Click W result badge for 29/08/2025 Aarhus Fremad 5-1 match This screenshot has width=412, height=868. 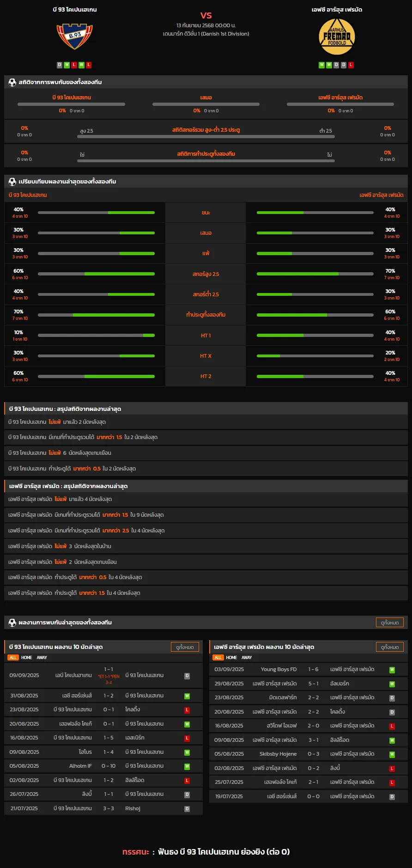click(x=392, y=684)
